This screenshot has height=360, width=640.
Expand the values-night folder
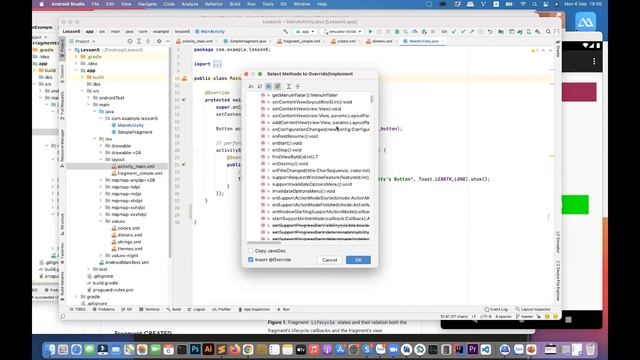tap(101, 256)
